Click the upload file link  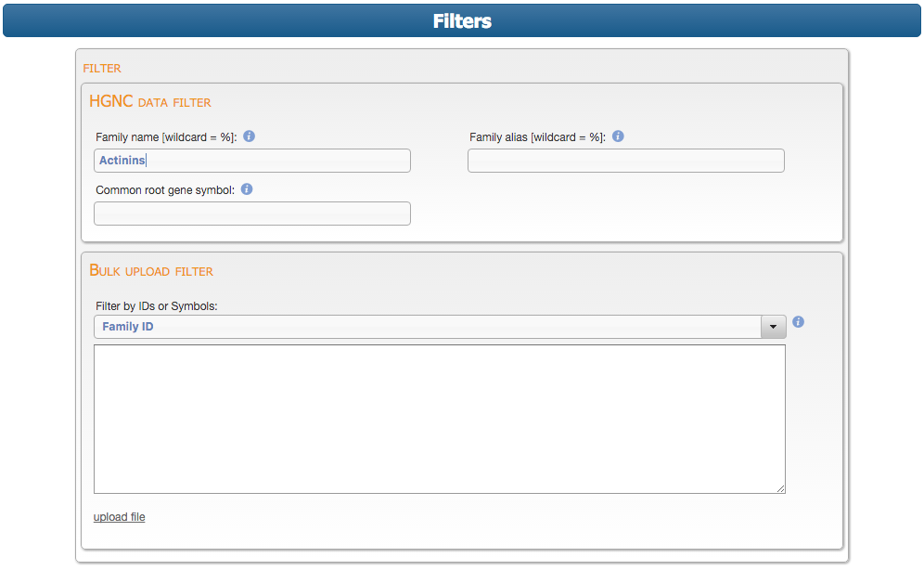pos(119,517)
